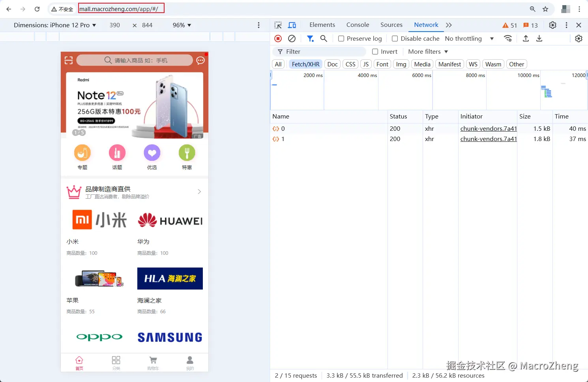Open the 购物车 cart bottom tab
The width and height of the screenshot is (588, 382).
tap(153, 363)
